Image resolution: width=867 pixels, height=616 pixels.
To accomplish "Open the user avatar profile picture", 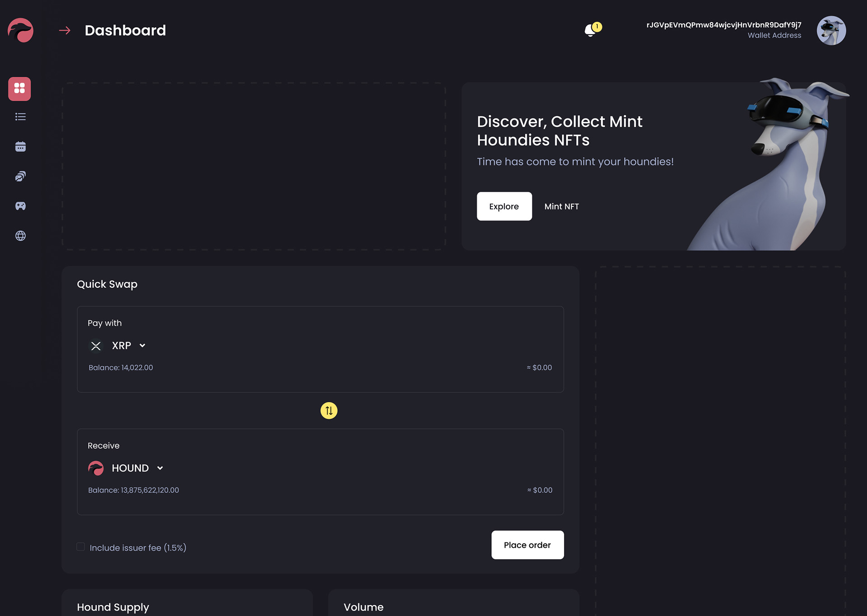I will coord(831,30).
